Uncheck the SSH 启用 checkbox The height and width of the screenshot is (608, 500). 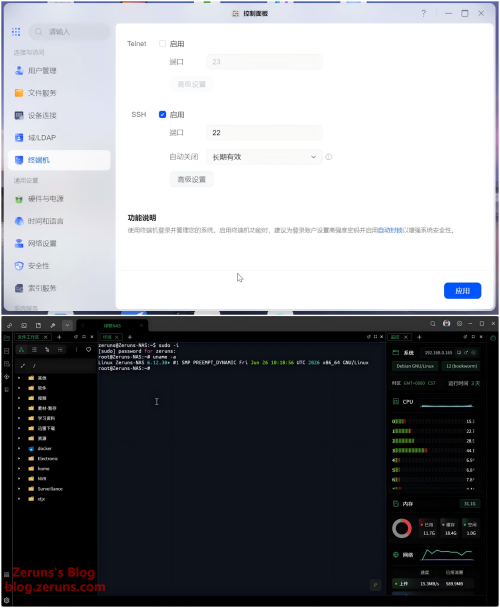(x=163, y=114)
